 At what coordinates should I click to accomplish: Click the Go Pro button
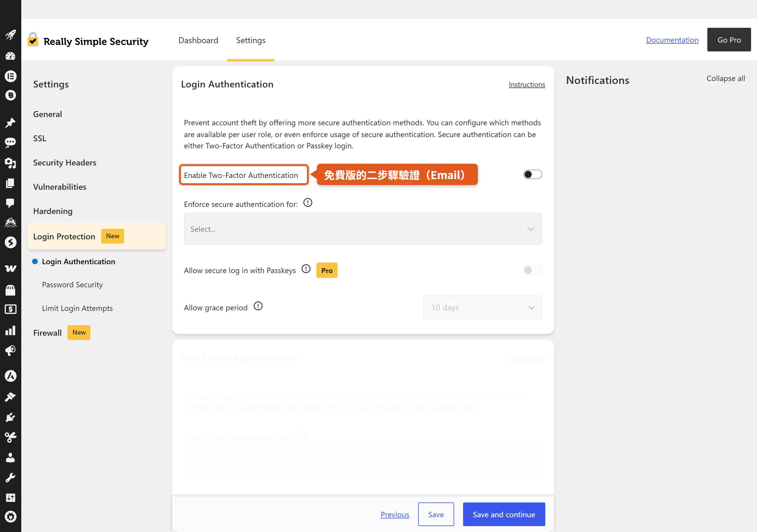click(729, 40)
